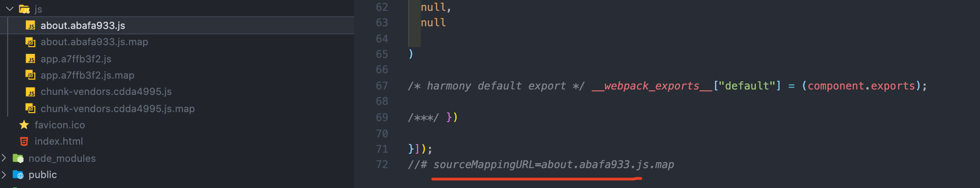Image resolution: width=980 pixels, height=188 pixels.
Task: Click JS icon beside app.a7ffb3f2.js
Action: point(30,59)
